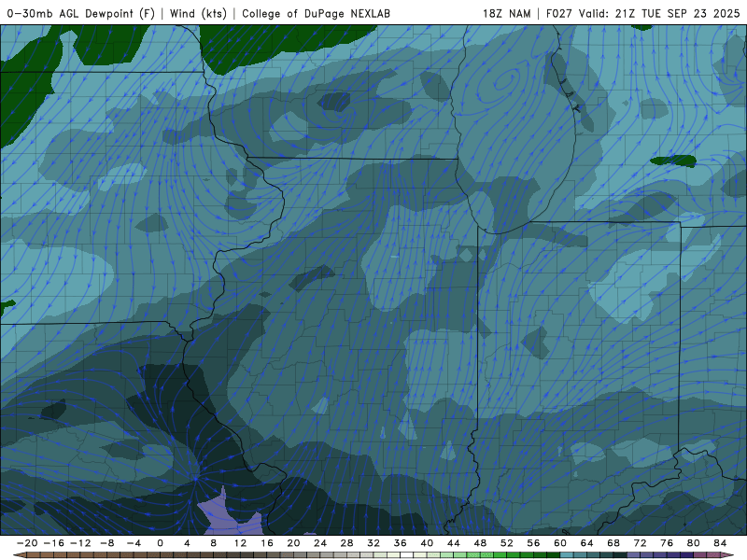Click the "80" color scale label

point(694,543)
